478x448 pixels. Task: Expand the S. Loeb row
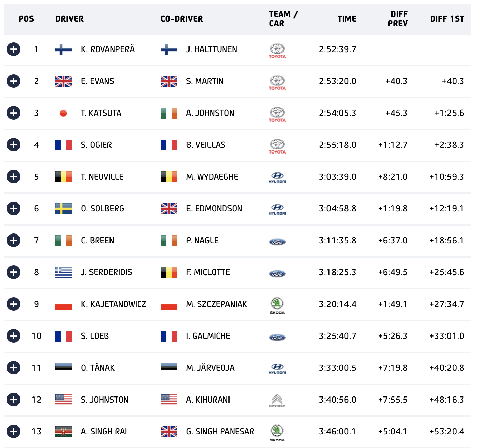14,336
